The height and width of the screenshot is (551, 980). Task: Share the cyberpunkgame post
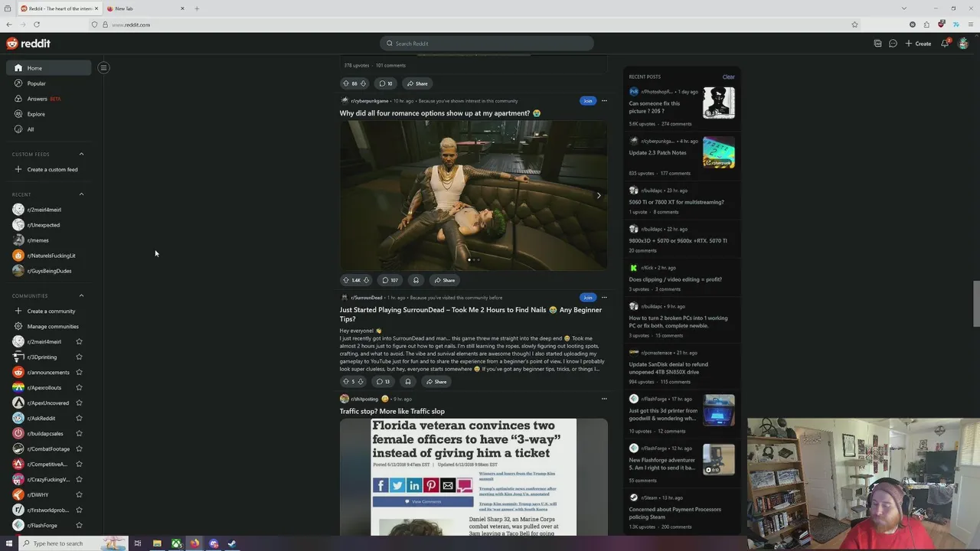point(445,280)
